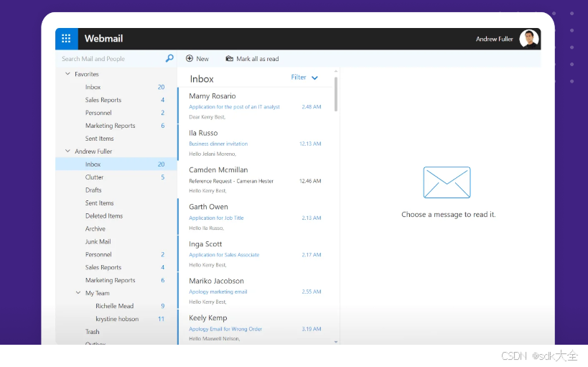Screen dimensions: 588x367
Task: Click subject Business dinner invitation
Action: 218,144
